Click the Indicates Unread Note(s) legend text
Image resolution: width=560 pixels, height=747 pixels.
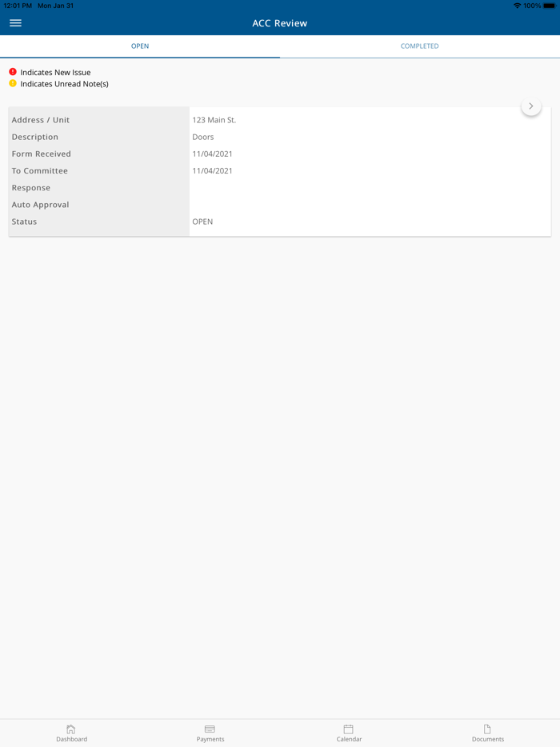click(64, 84)
